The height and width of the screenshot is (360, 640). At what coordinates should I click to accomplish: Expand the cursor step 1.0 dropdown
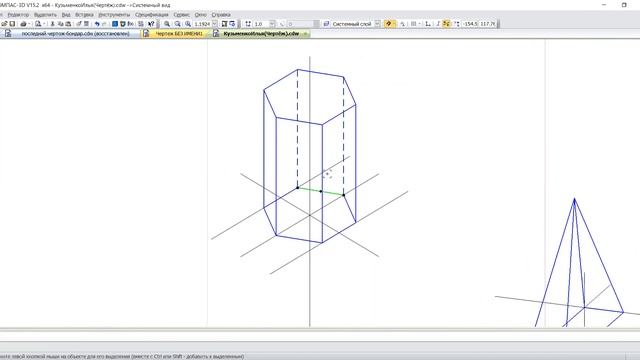[272, 24]
